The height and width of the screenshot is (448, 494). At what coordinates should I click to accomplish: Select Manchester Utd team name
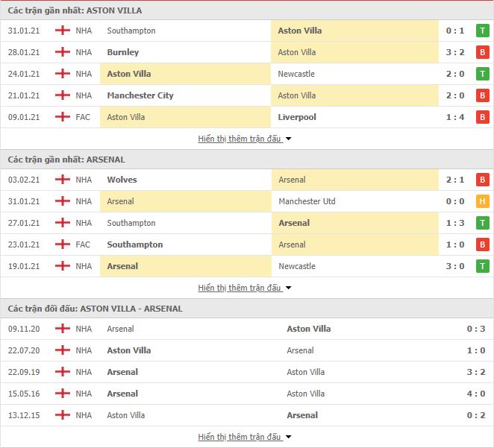pyautogui.click(x=307, y=201)
